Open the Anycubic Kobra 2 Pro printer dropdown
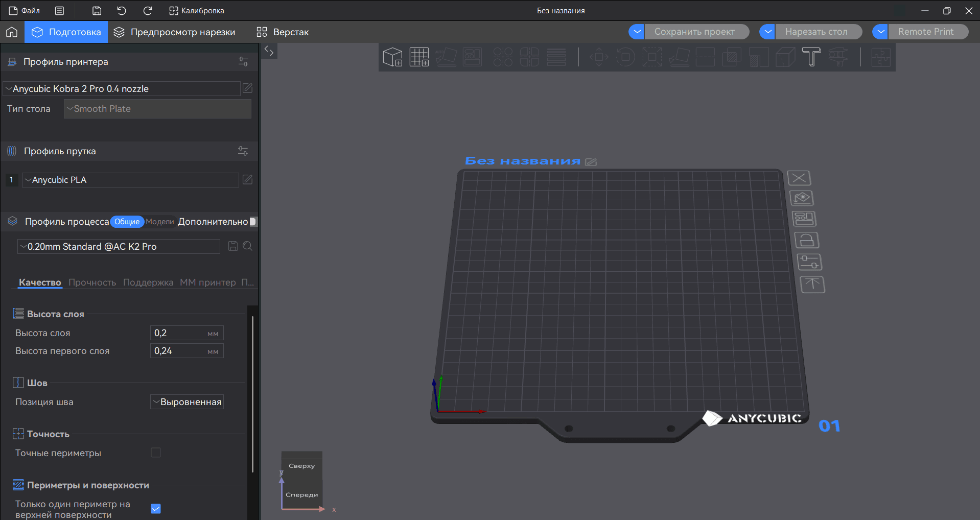The height and width of the screenshot is (520, 980). click(121, 89)
